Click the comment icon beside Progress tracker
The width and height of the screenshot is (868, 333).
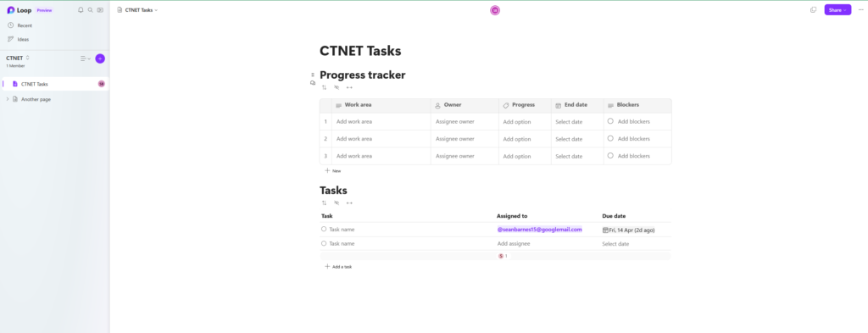pyautogui.click(x=313, y=82)
